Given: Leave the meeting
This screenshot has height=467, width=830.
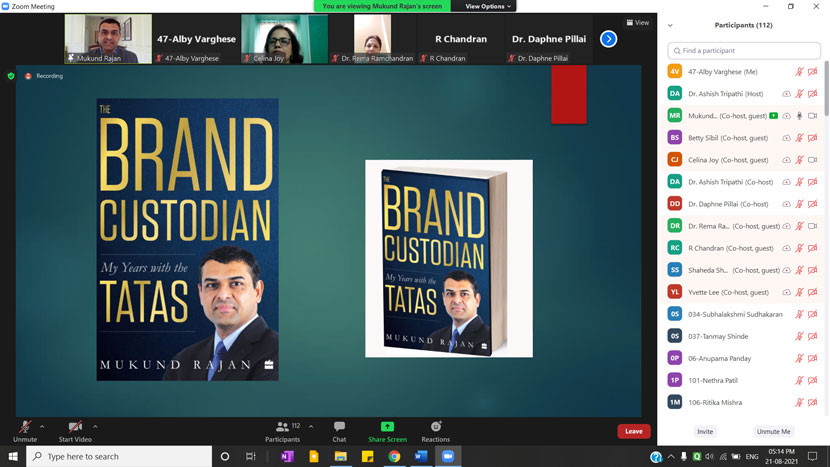Looking at the screenshot, I should [634, 432].
